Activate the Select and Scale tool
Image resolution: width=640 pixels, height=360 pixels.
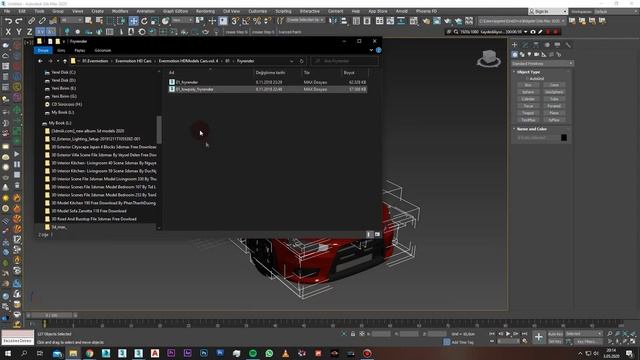click(155, 21)
